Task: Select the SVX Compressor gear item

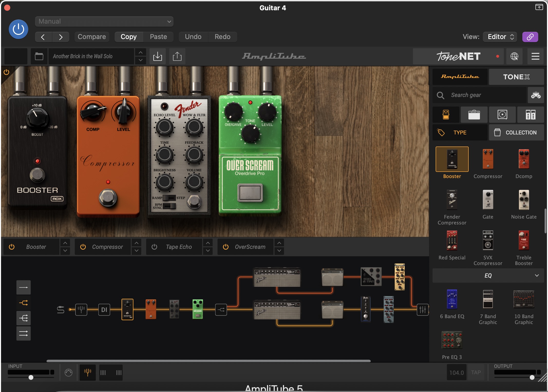Action: (x=488, y=240)
